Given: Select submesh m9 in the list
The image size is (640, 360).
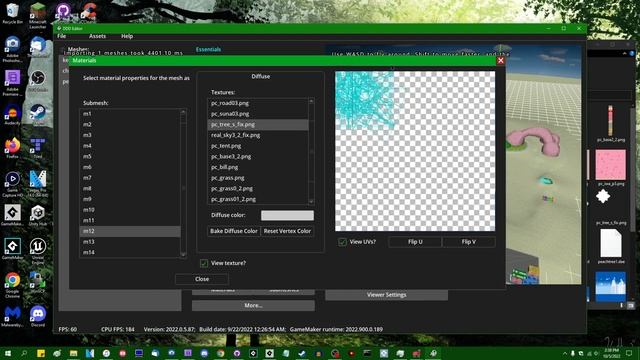Looking at the screenshot, I should pos(130,199).
